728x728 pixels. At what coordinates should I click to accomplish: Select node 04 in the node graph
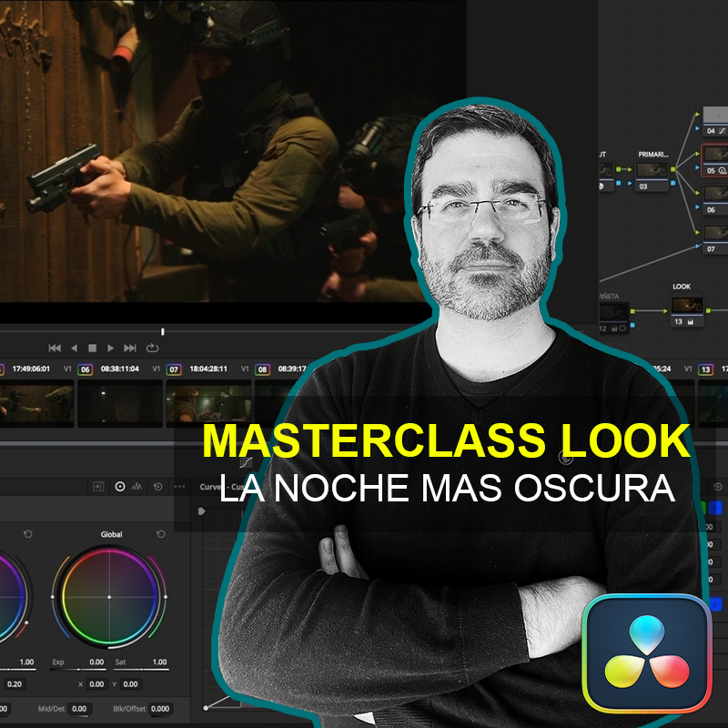[x=715, y=121]
